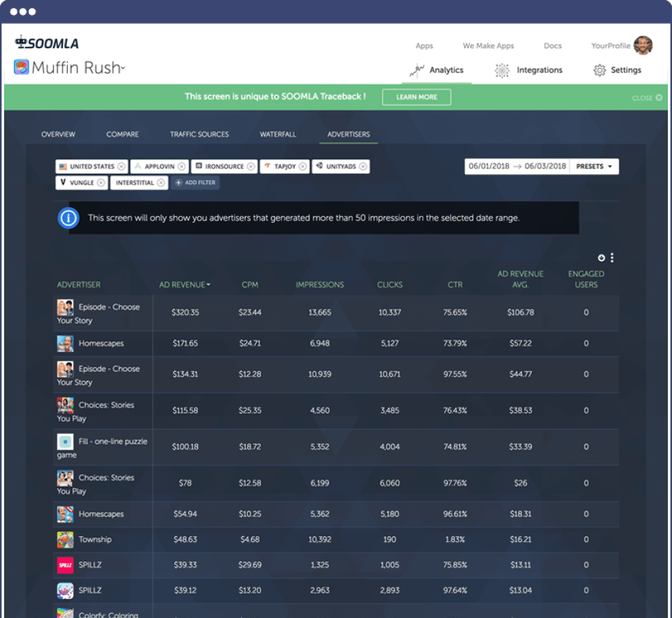Image resolution: width=672 pixels, height=618 pixels.
Task: Click the Integrations gear-cluster icon
Action: (x=501, y=70)
